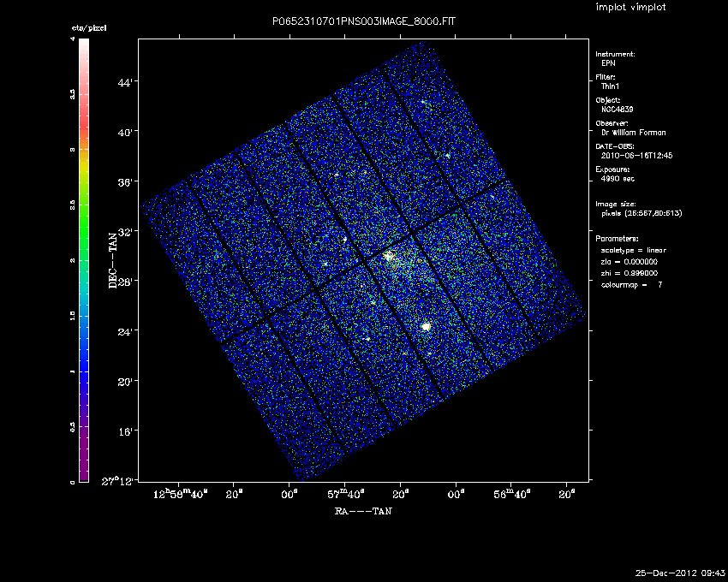Image resolution: width=728 pixels, height=582 pixels.
Task: Select the 'EPN' instrument value
Action: (608, 63)
